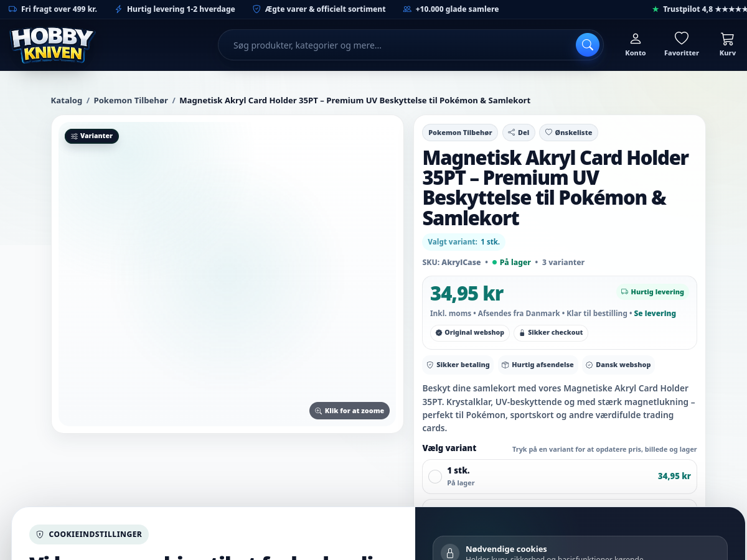Click the COOKIEINDSTILLINGER label badge
The height and width of the screenshot is (560, 747).
89,534
